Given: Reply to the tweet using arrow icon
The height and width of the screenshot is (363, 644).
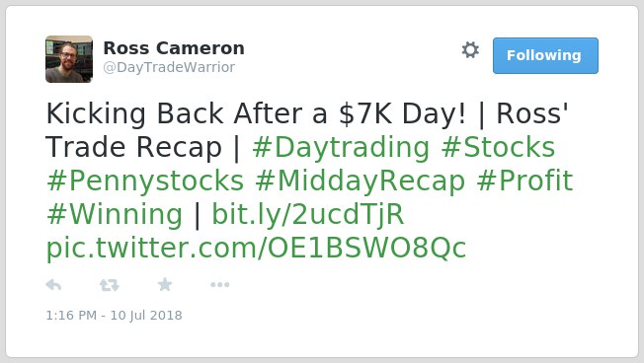Looking at the screenshot, I should tap(53, 285).
